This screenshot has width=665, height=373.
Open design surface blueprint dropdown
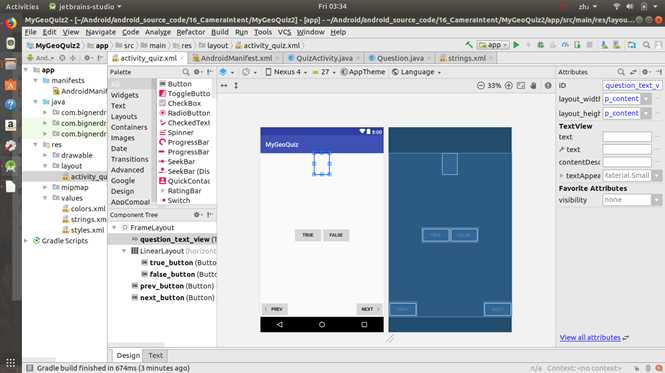pos(226,72)
